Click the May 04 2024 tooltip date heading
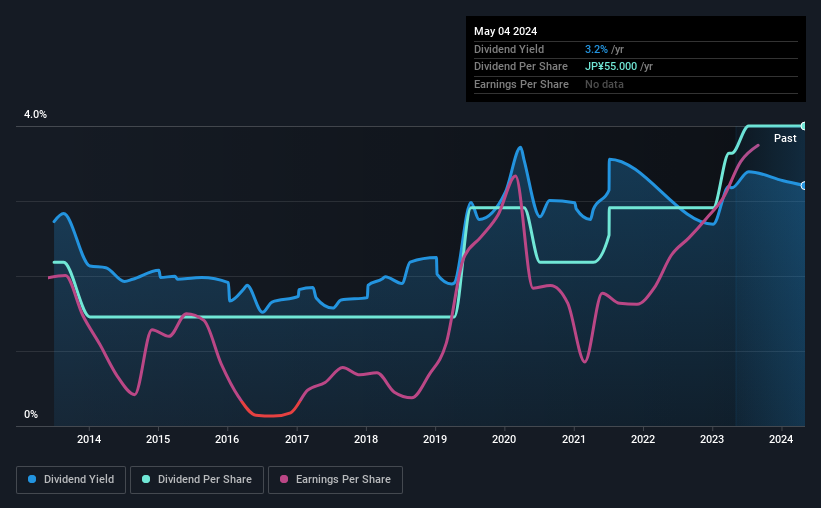This screenshot has height=508, width=821. click(505, 31)
